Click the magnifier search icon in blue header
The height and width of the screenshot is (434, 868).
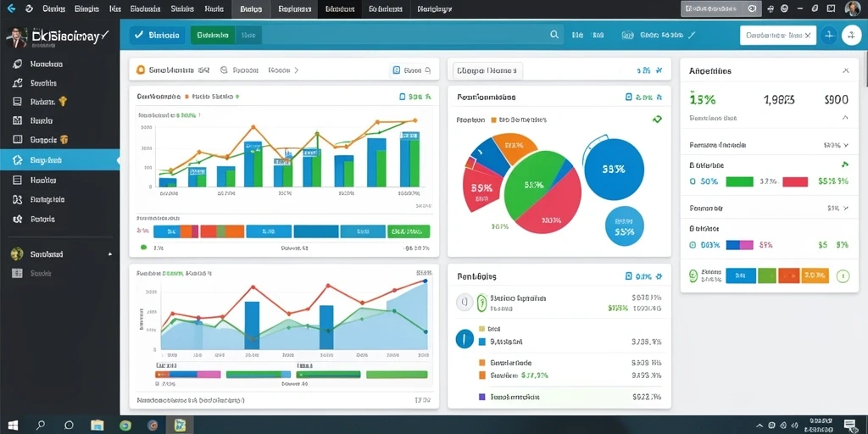pyautogui.click(x=554, y=35)
